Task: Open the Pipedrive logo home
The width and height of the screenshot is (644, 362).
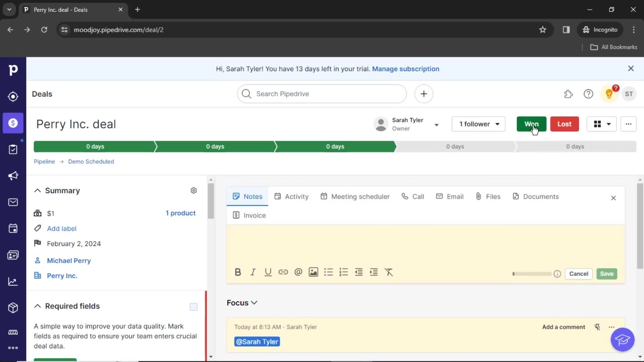Action: (x=13, y=70)
